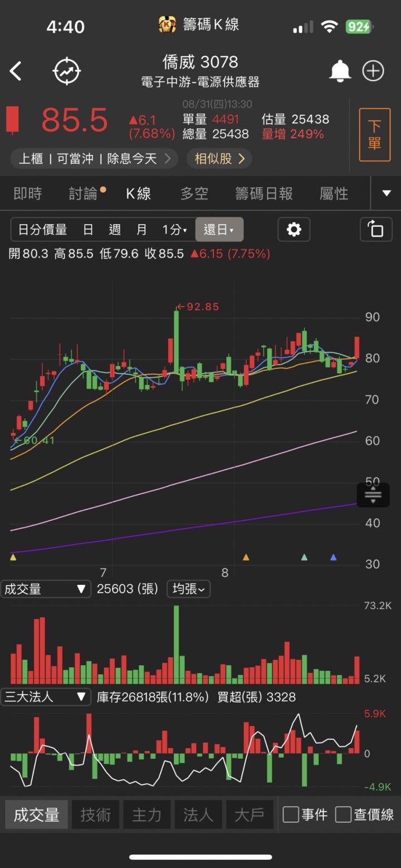401x868 pixels.
Task: Tap the yellow triangle marker at chart's left edge
Action: click(x=13, y=557)
